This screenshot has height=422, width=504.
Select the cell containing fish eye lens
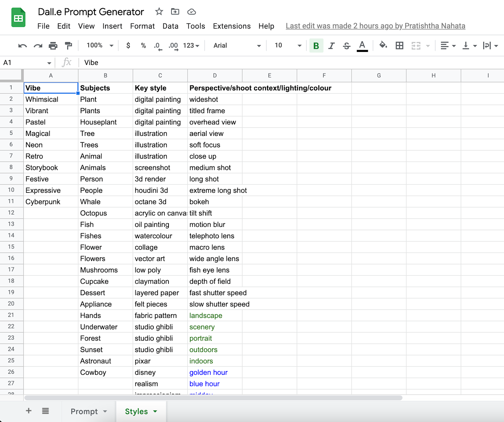[x=215, y=270]
